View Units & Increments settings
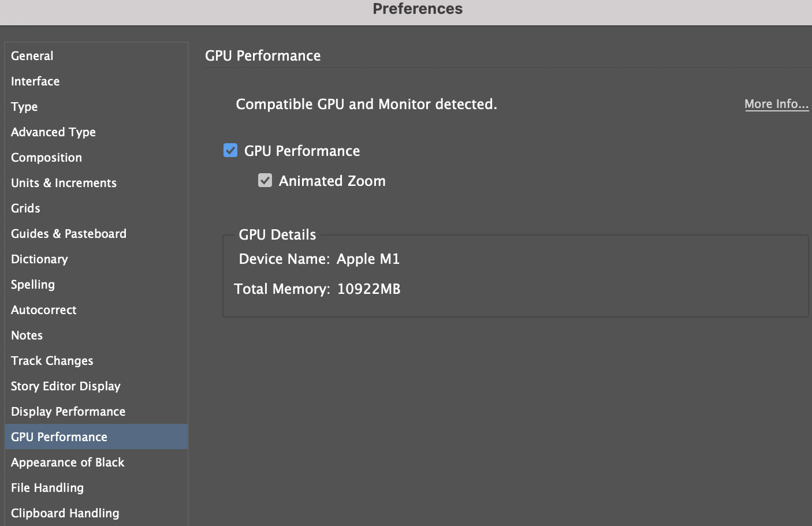Viewport: 812px width, 526px height. tap(64, 182)
